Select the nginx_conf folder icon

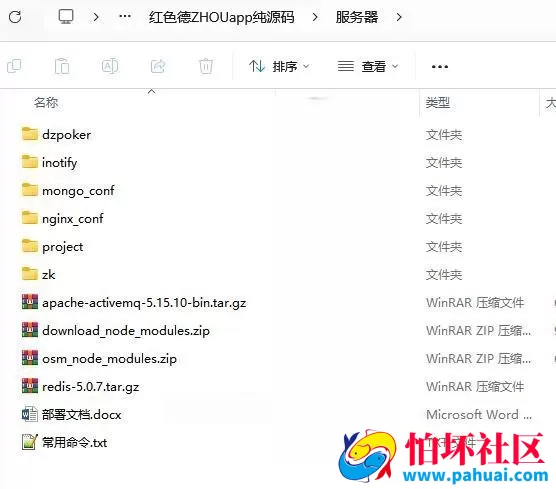[x=30, y=218]
